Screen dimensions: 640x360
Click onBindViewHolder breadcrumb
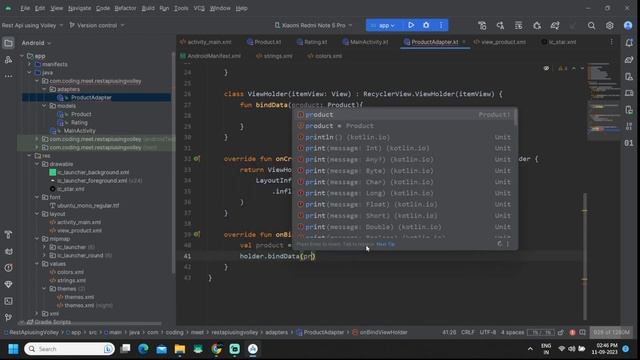pyautogui.click(x=380, y=332)
